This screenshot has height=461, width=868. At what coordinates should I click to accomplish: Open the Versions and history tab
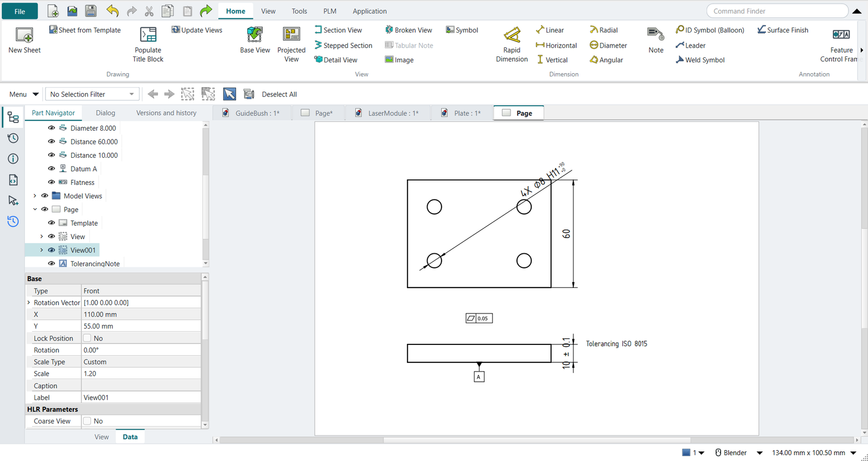[166, 113]
